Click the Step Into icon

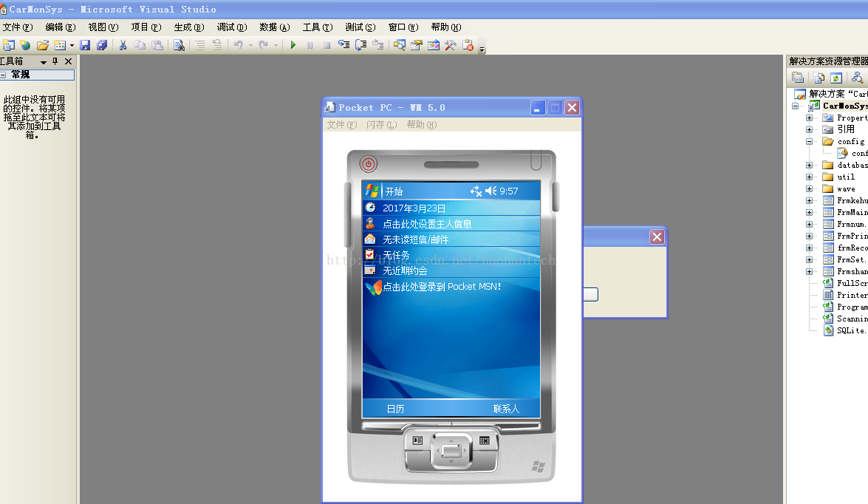click(x=344, y=45)
